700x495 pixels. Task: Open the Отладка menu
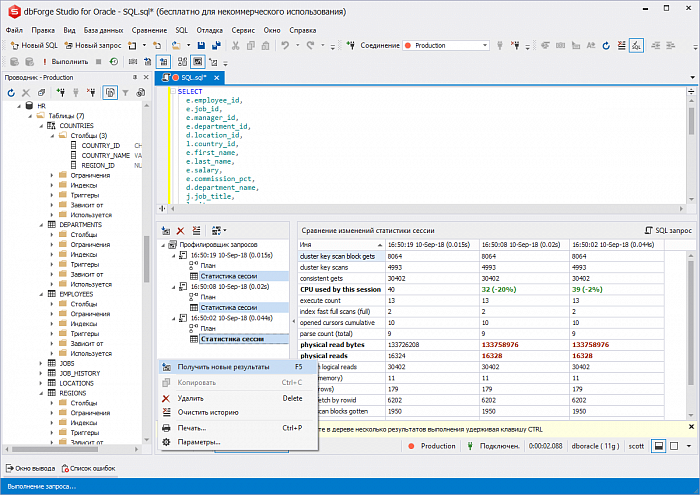pyautogui.click(x=209, y=30)
